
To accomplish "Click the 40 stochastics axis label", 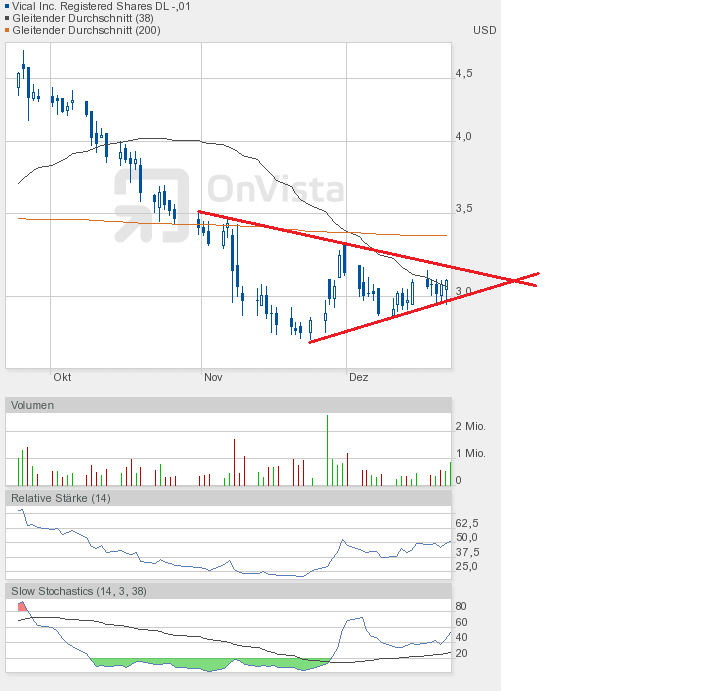I will [x=461, y=637].
